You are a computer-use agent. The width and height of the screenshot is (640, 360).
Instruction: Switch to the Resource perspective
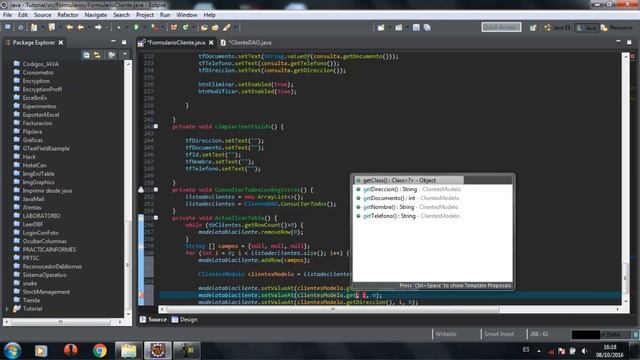[x=617, y=28]
